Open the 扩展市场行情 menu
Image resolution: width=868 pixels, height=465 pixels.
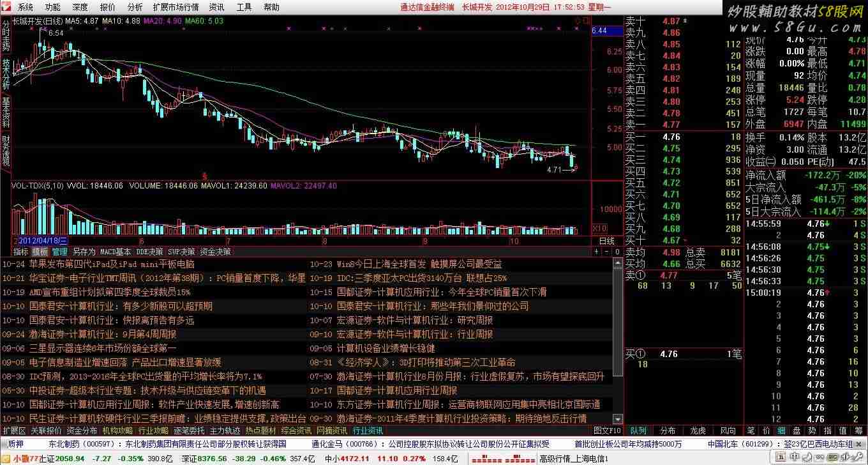point(176,7)
